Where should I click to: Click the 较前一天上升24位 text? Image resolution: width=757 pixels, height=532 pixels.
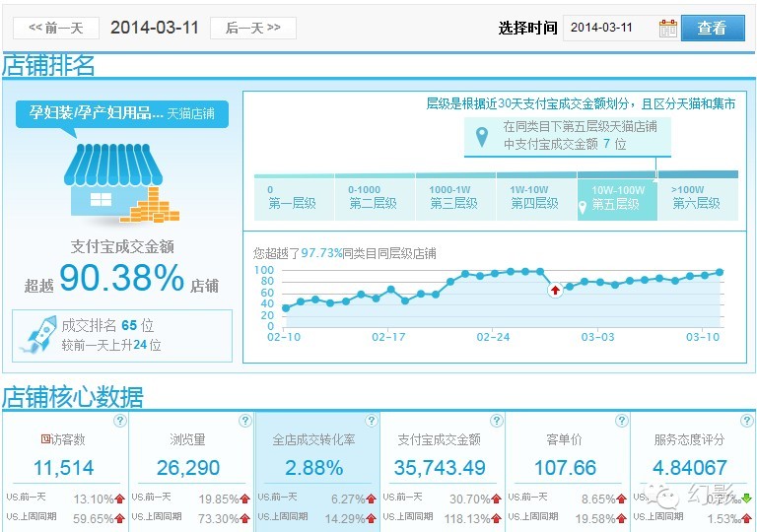click(111, 345)
